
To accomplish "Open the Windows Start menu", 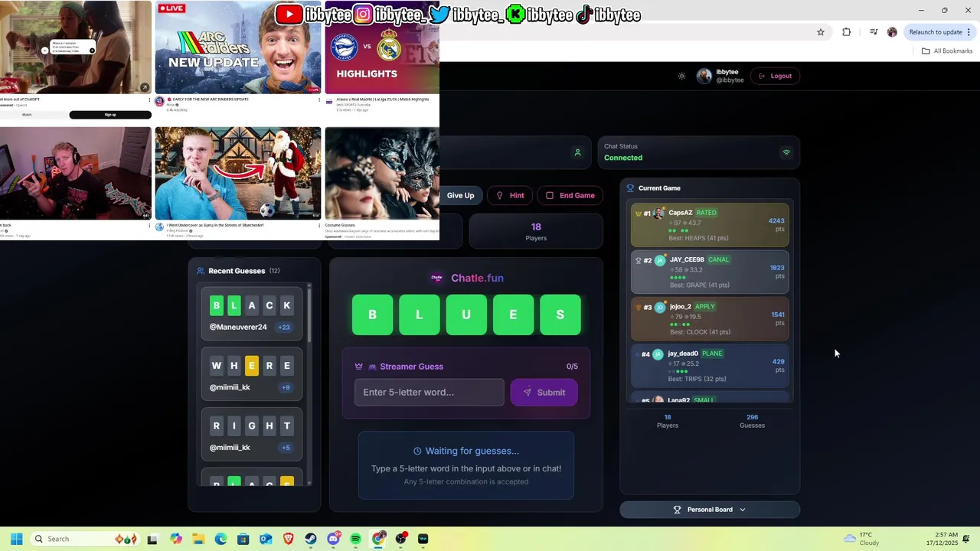I will tap(16, 539).
